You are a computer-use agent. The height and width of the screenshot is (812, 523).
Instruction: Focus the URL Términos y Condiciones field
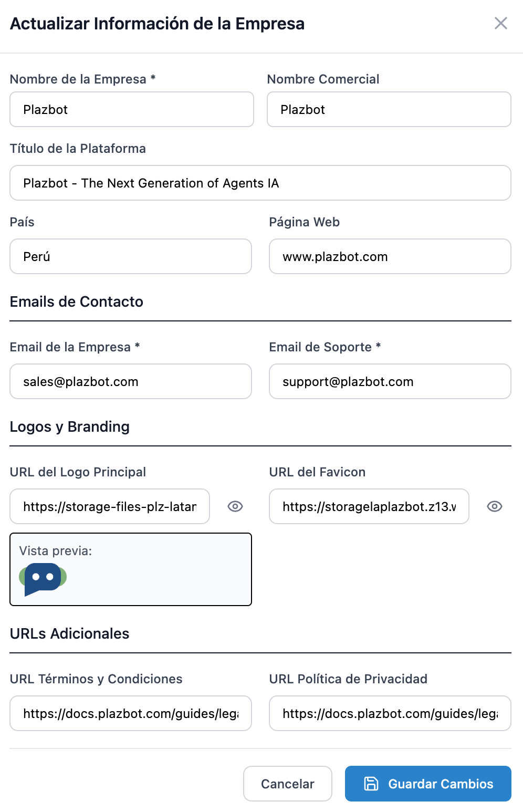coord(131,713)
